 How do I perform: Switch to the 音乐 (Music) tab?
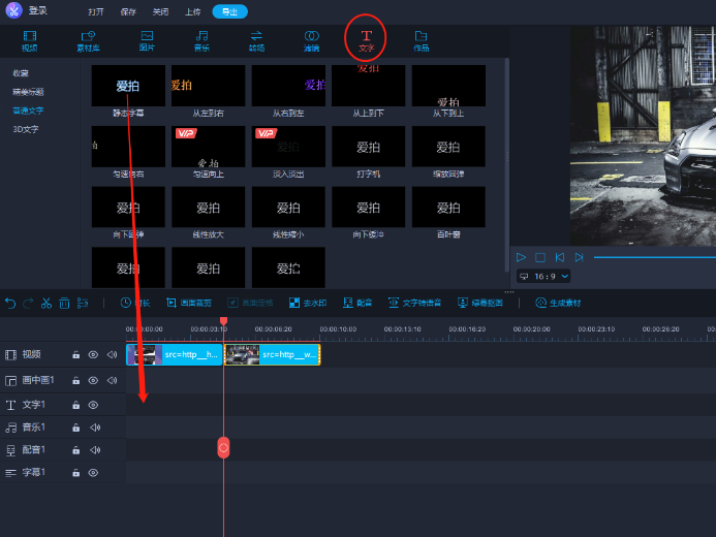pos(202,41)
